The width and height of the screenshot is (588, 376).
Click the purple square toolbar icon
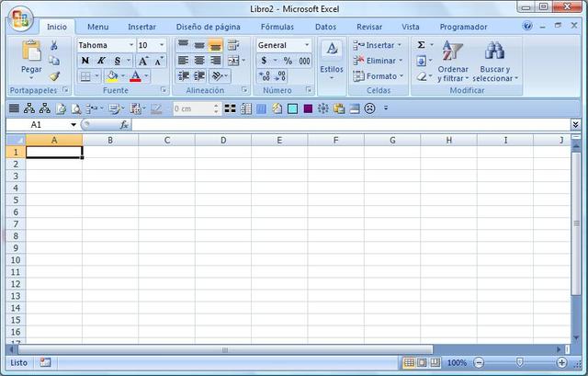coord(308,108)
